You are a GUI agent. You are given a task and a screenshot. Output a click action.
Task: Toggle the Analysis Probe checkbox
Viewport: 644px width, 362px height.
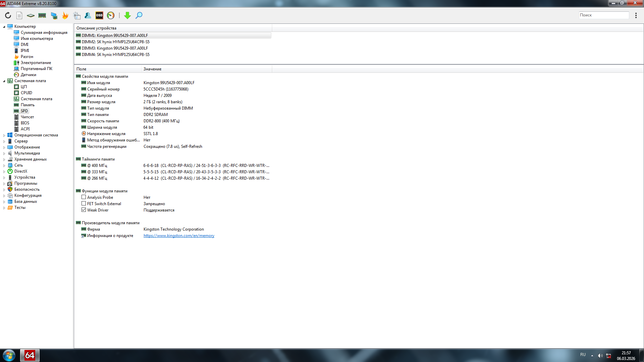tap(84, 197)
